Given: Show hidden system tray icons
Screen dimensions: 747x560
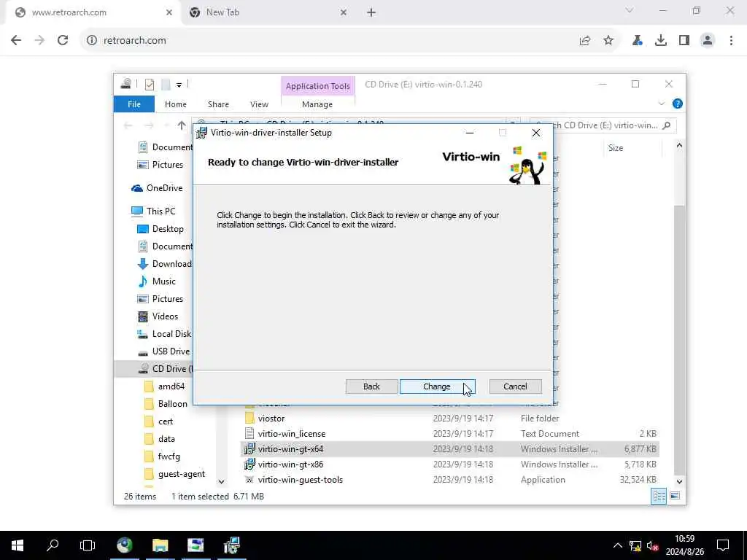Looking at the screenshot, I should coord(617,545).
